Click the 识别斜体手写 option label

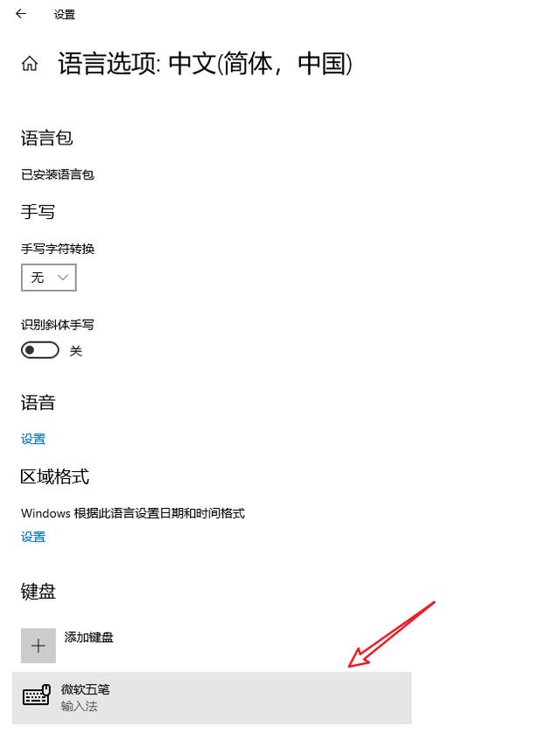[58, 325]
